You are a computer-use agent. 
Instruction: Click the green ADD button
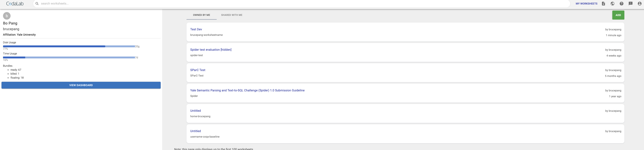pyautogui.click(x=618, y=15)
